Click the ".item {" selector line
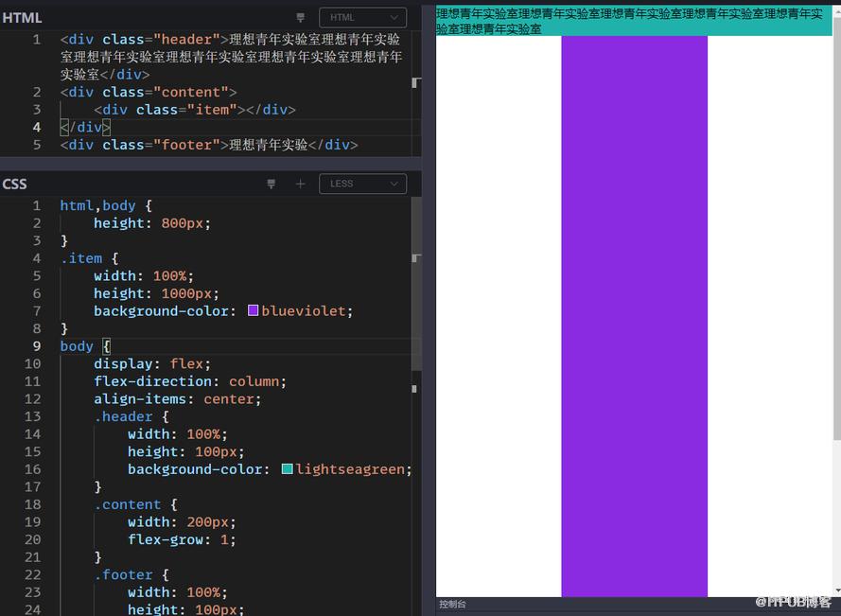Screen dimensions: 841x616 [x=90, y=258]
